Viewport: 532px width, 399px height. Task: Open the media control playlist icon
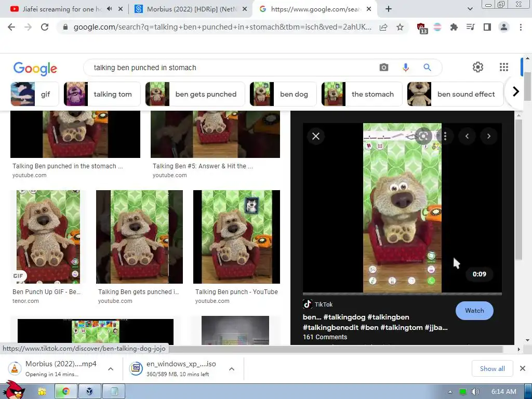pos(470,27)
